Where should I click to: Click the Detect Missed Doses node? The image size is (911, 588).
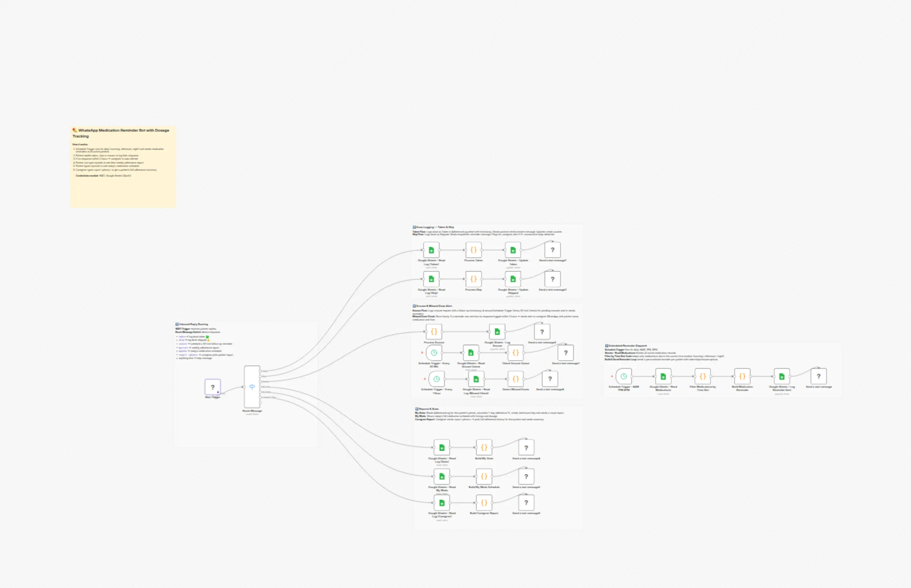click(x=515, y=379)
